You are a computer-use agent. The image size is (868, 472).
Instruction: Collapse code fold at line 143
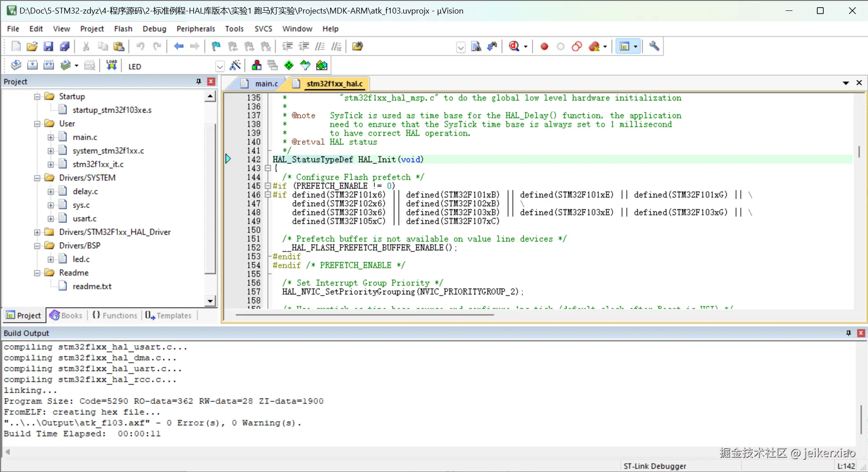point(268,168)
